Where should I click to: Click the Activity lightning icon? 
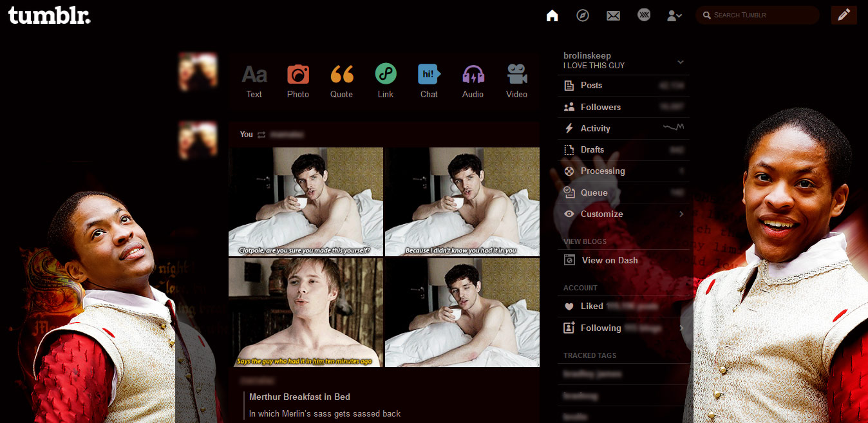569,128
